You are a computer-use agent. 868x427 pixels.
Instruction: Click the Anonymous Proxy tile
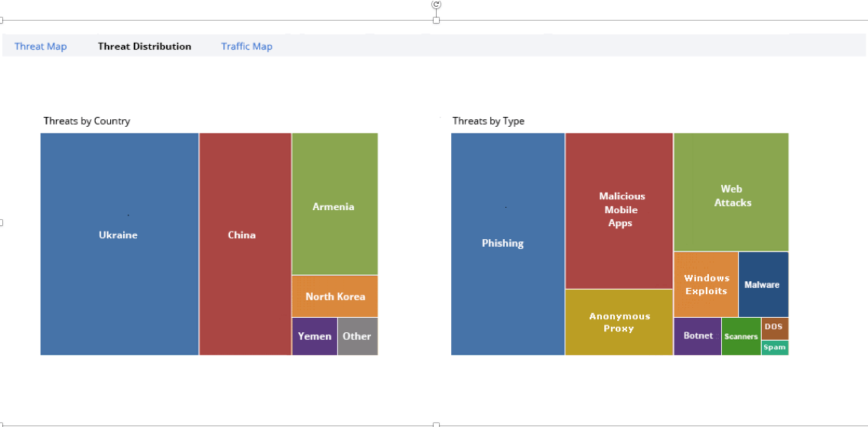[619, 322]
